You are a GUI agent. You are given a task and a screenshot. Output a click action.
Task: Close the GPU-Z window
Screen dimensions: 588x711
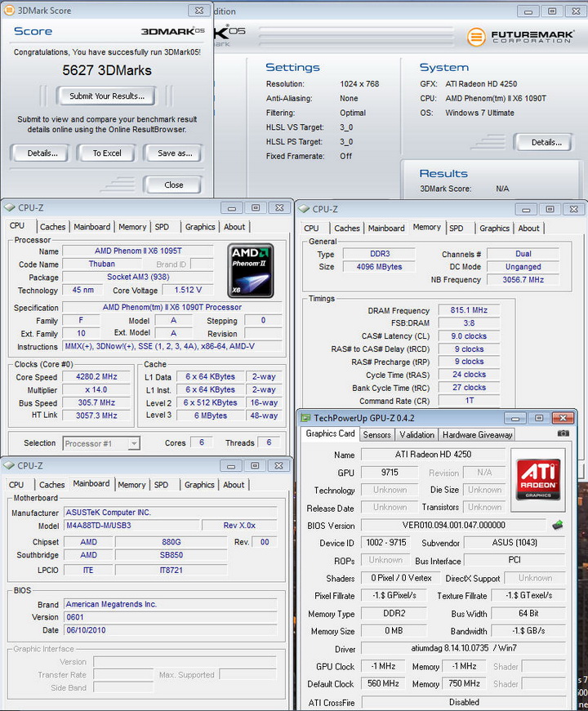point(563,418)
